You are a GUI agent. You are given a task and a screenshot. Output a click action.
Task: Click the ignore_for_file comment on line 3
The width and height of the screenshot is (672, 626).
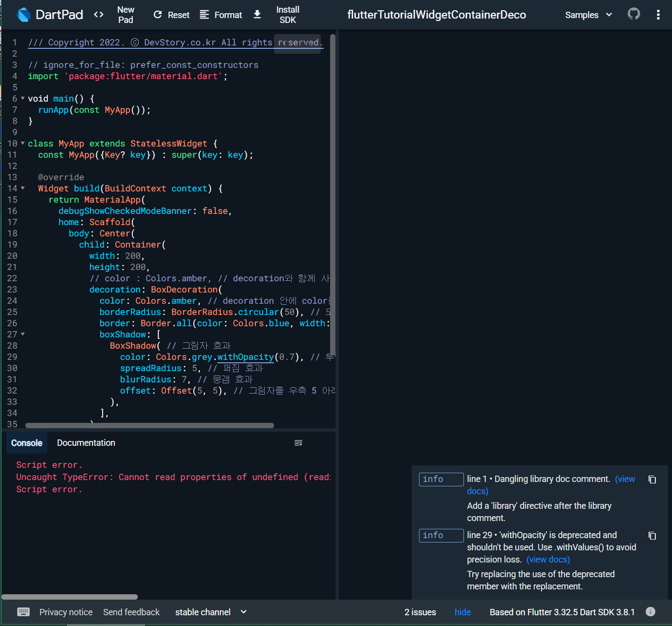click(143, 65)
